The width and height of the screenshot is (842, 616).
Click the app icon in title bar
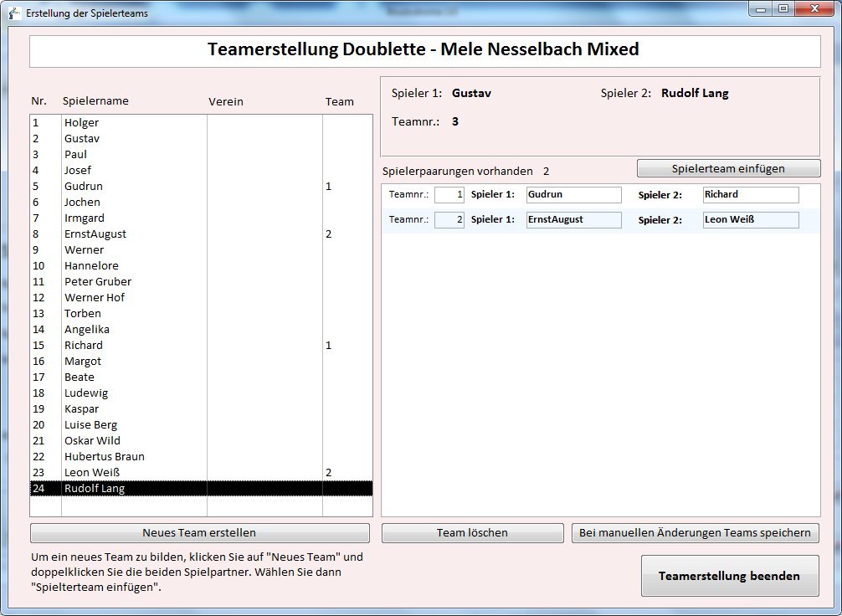14,13
